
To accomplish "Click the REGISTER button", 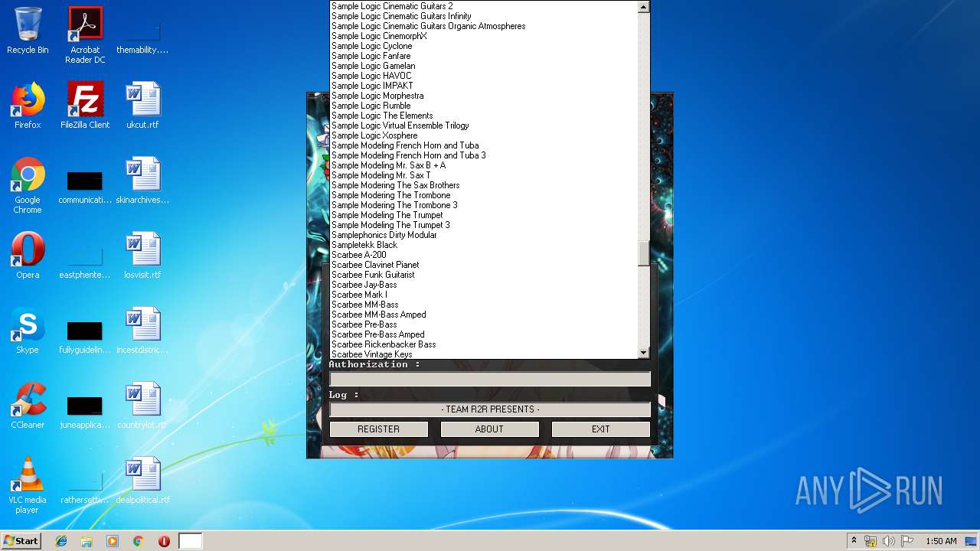I will click(379, 429).
